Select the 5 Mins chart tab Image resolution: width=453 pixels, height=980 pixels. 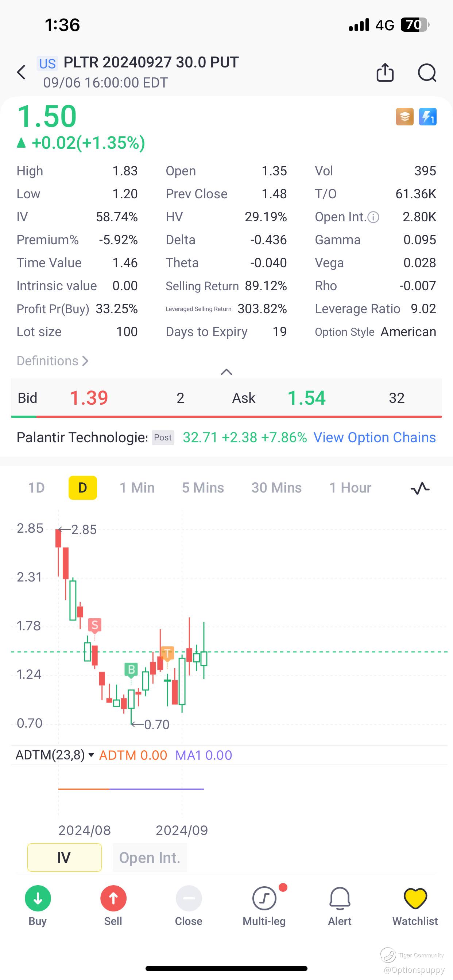click(203, 488)
